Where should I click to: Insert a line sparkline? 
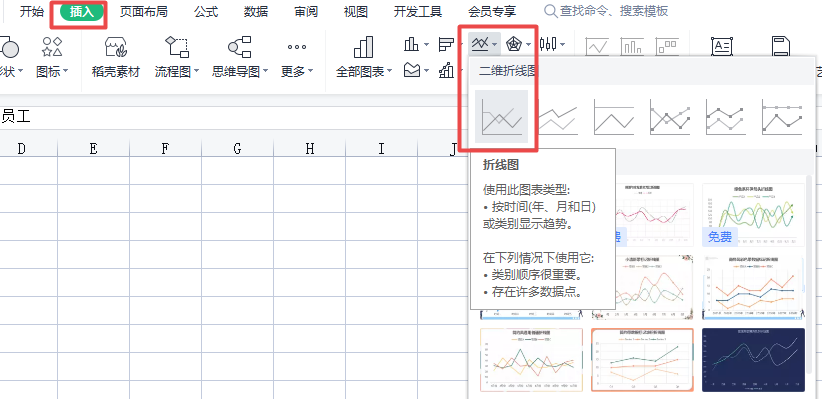coord(597,47)
